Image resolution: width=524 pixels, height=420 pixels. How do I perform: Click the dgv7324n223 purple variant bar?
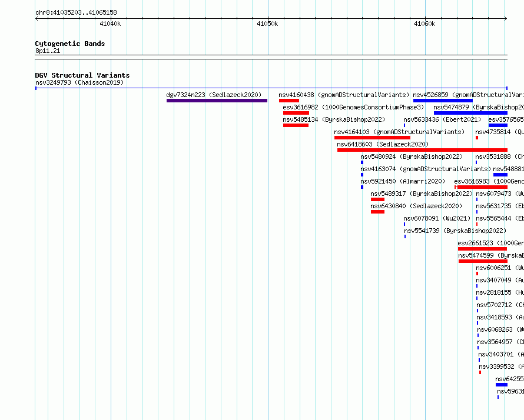pos(217,101)
